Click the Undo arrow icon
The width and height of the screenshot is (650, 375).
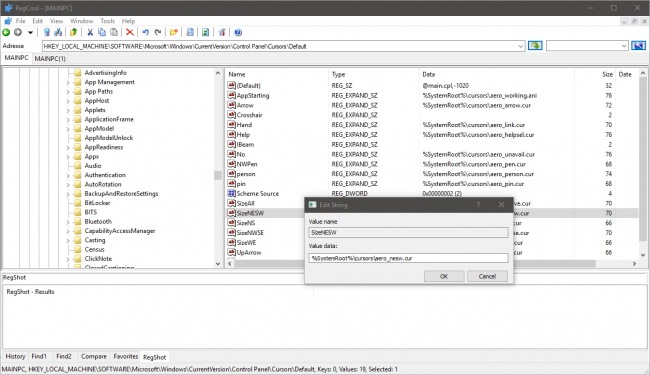tap(146, 32)
